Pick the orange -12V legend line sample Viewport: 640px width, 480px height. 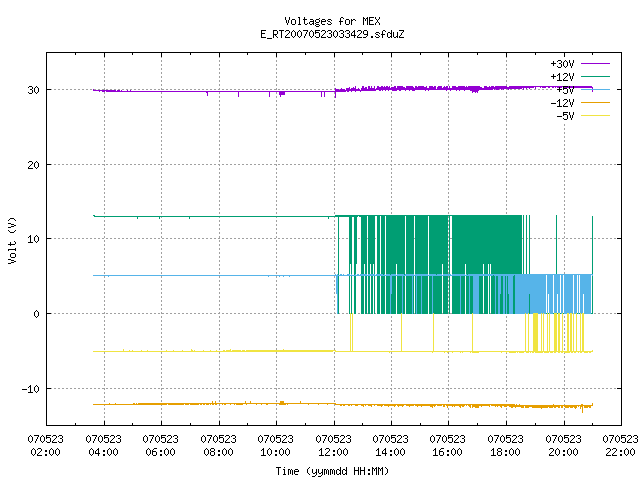coord(595,102)
